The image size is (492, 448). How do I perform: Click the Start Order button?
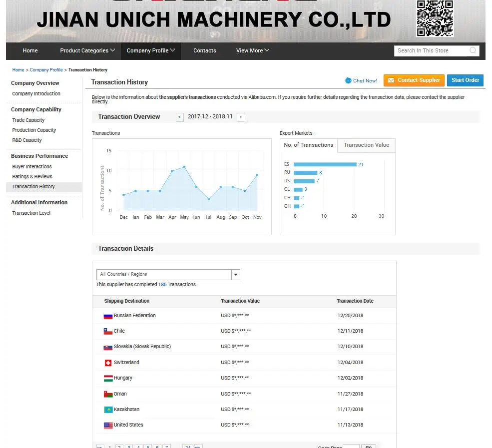(465, 80)
